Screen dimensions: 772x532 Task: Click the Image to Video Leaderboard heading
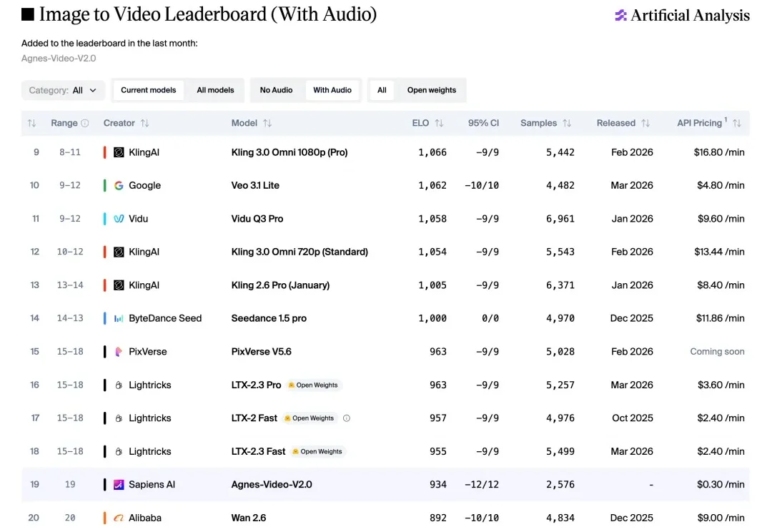(208, 14)
